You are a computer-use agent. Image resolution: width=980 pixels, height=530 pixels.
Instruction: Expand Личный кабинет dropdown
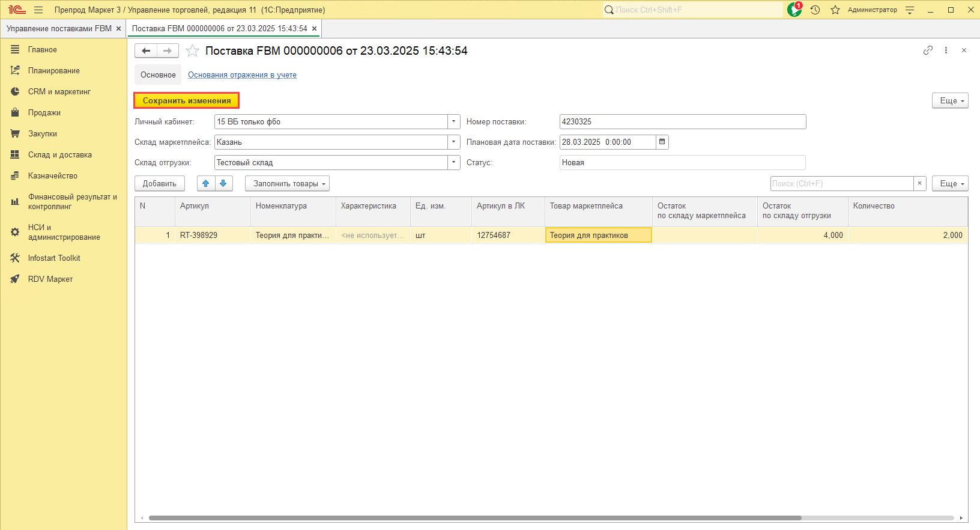click(454, 122)
